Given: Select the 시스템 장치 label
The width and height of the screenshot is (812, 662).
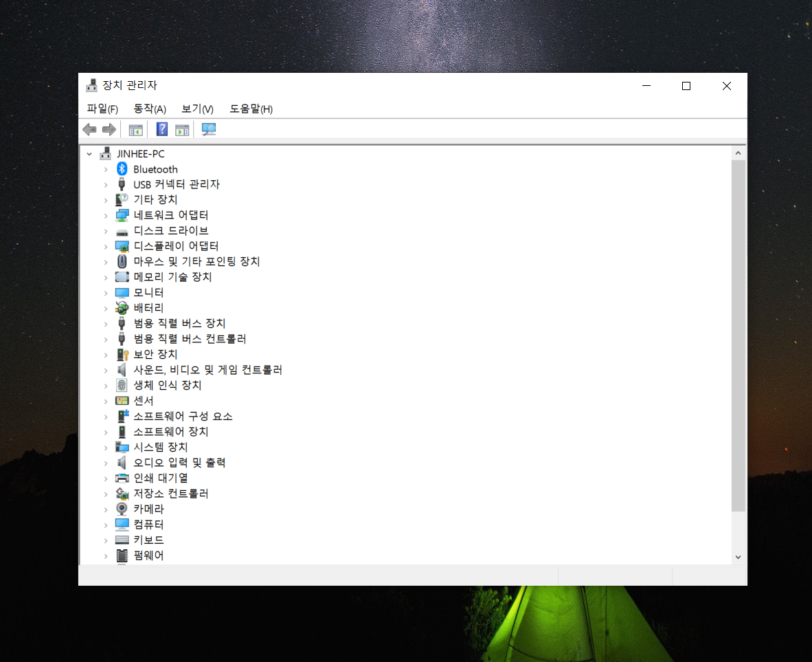Looking at the screenshot, I should [161, 448].
